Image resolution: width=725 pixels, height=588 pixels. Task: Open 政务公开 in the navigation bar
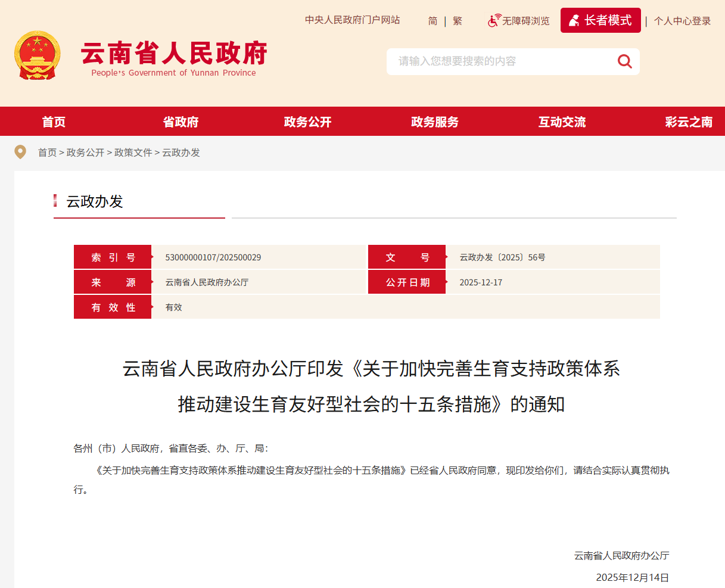[x=307, y=122]
